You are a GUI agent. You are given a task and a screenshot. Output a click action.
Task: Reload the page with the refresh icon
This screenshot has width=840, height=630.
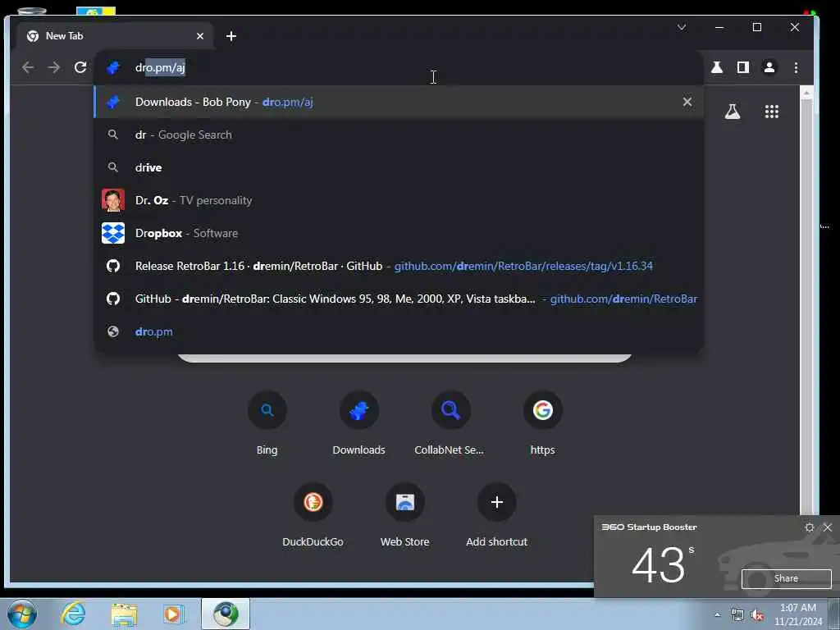[x=80, y=67]
